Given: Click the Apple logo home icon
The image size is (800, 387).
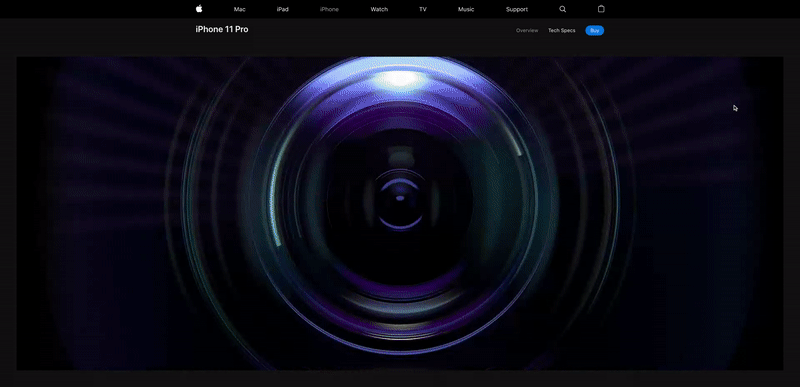Looking at the screenshot, I should point(199,9).
